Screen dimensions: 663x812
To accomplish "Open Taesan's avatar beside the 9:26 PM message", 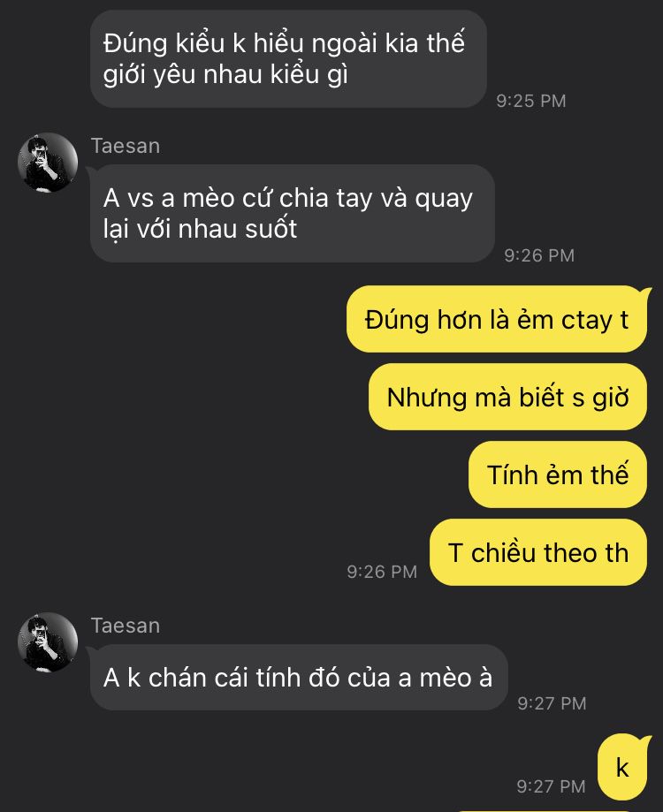I will tap(48, 163).
